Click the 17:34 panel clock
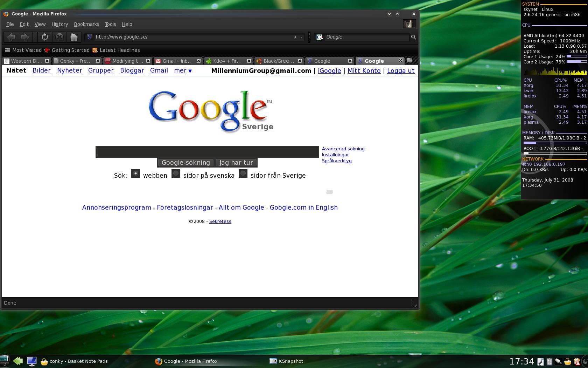This screenshot has height=368, width=588. coord(521,361)
